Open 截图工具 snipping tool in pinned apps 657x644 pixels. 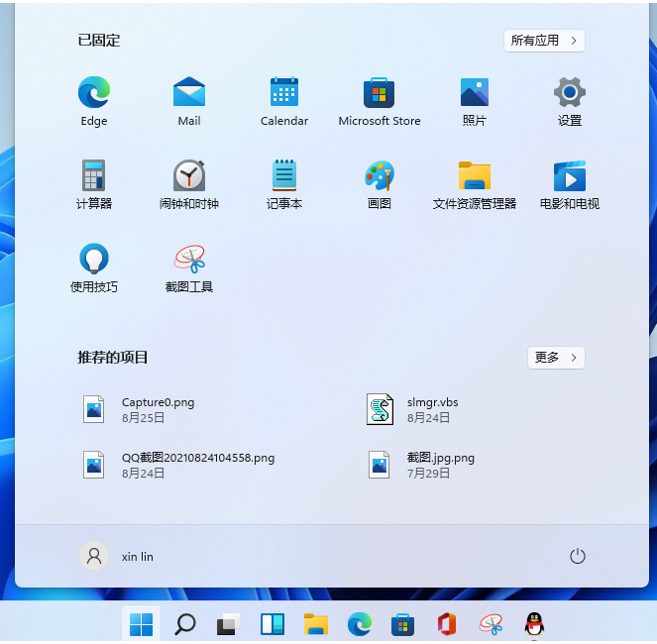point(189,268)
